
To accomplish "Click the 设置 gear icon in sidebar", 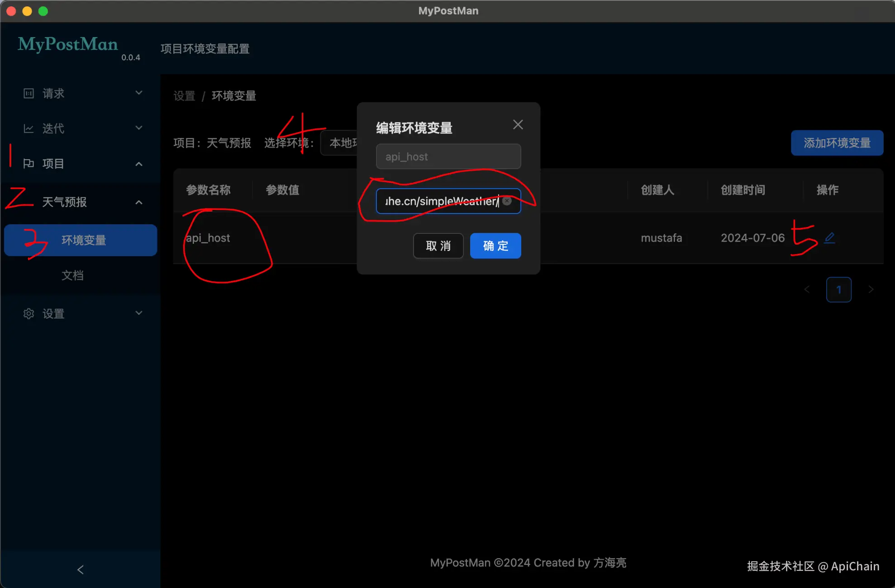I will click(x=29, y=313).
